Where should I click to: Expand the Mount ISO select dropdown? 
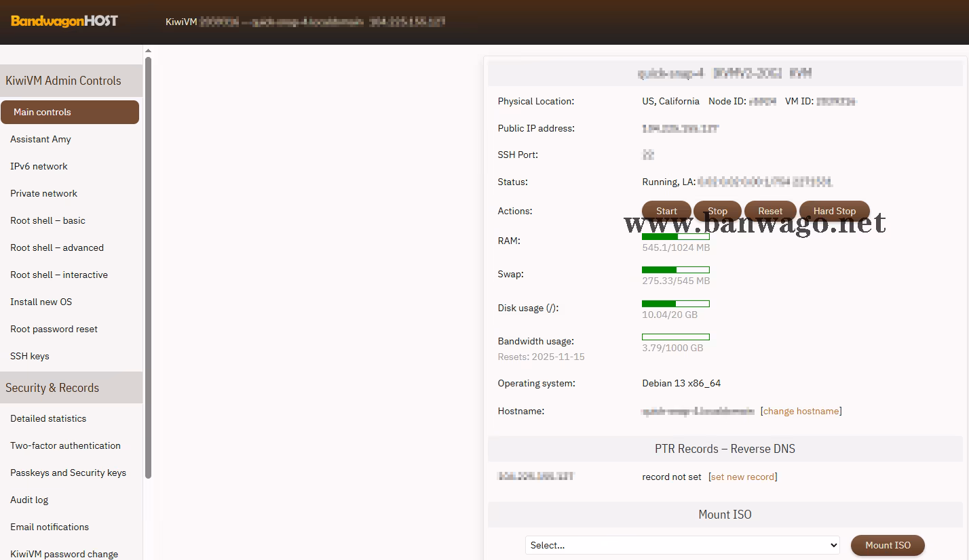[682, 545]
